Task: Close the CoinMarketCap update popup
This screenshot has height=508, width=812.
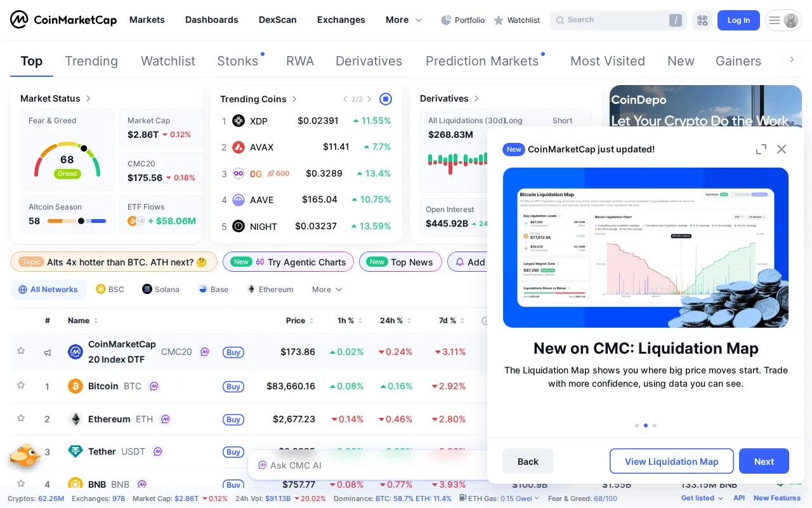Action: [x=782, y=149]
